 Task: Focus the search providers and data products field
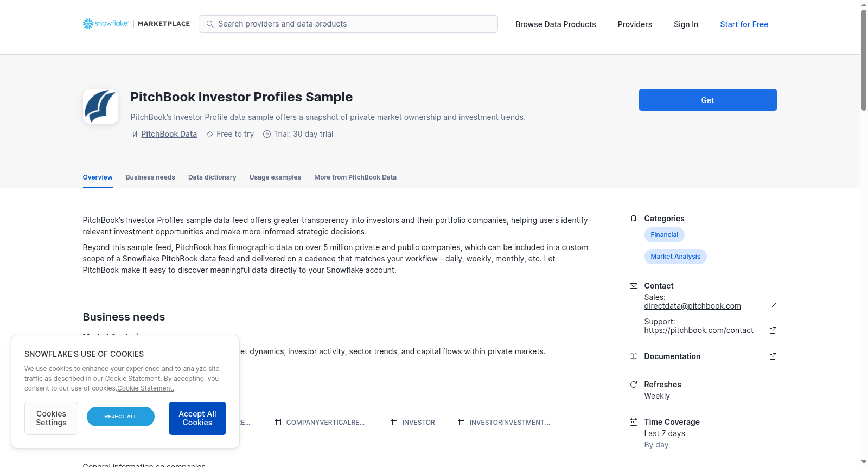pyautogui.click(x=348, y=24)
